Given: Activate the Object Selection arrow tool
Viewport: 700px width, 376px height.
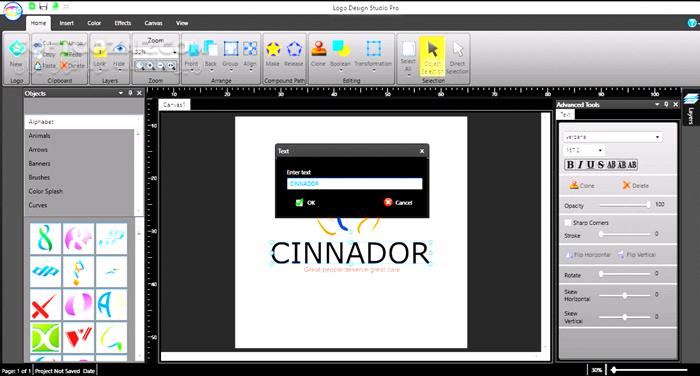Looking at the screenshot, I should (x=432, y=56).
